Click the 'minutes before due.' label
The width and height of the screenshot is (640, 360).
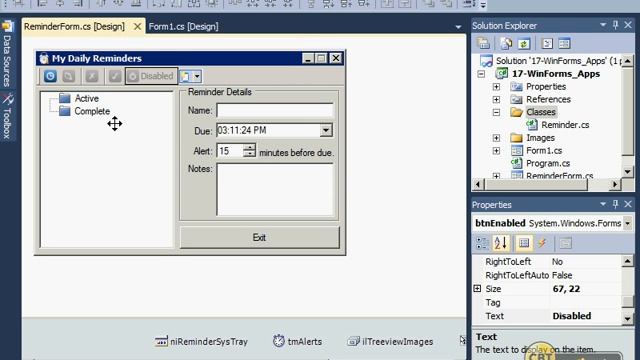coord(296,153)
